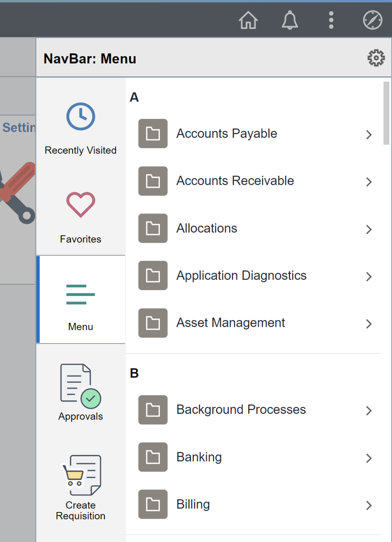
Task: Open the Asset Management menu item
Action: (231, 323)
